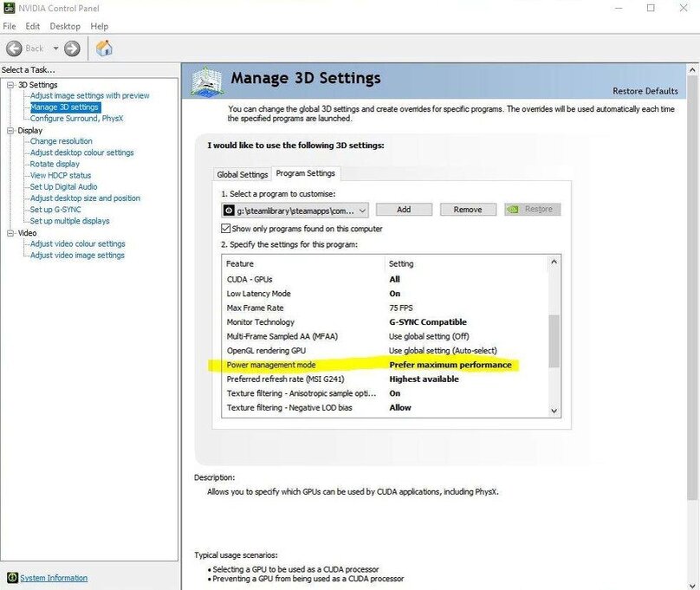
Task: Select Texture filtering - Anisotropic sample row
Action: click(386, 393)
